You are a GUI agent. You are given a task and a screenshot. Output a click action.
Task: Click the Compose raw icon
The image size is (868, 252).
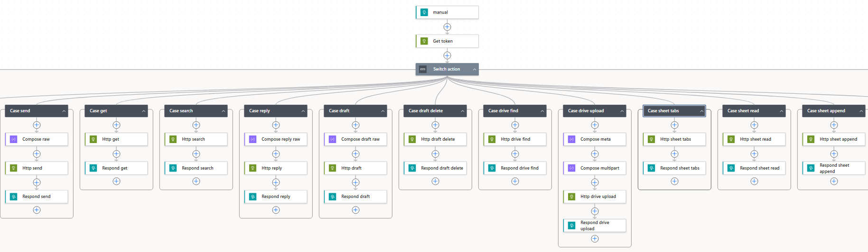14,139
